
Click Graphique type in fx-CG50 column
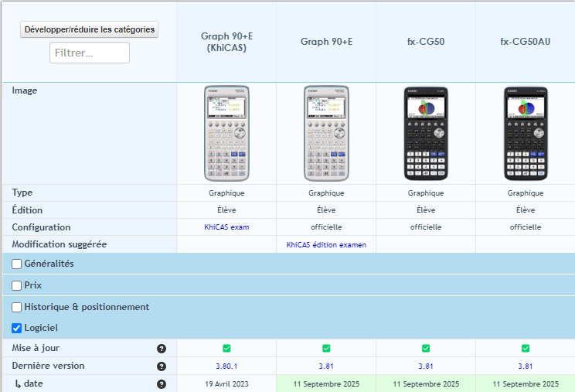pyautogui.click(x=426, y=193)
